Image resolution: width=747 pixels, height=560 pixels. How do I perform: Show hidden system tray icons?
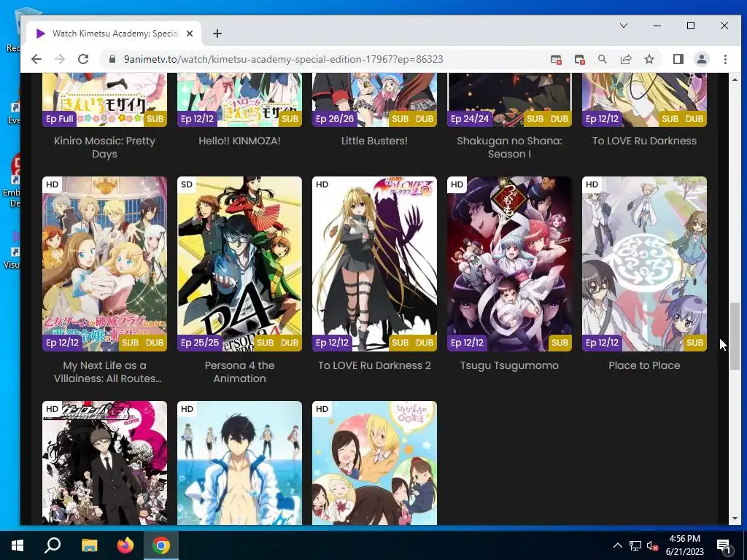pos(617,545)
